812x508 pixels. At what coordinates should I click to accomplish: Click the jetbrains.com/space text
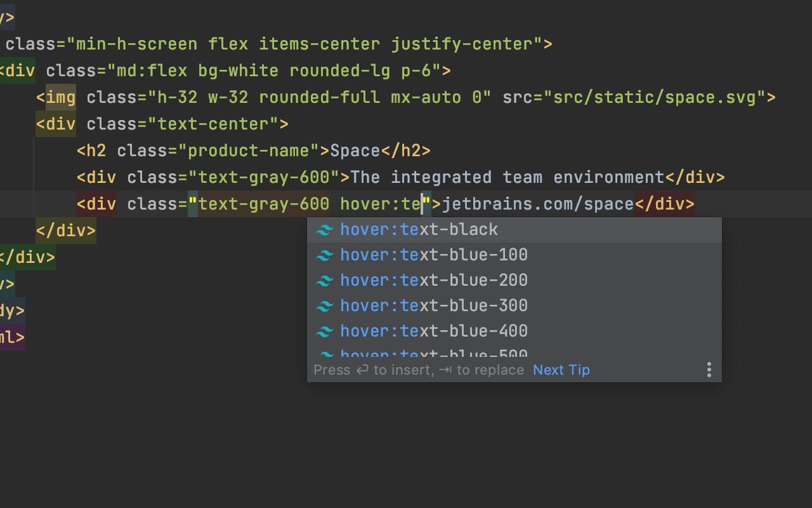point(538,204)
